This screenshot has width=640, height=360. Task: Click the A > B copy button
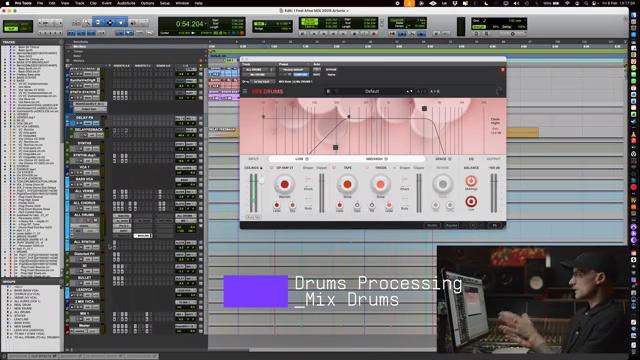coord(435,91)
